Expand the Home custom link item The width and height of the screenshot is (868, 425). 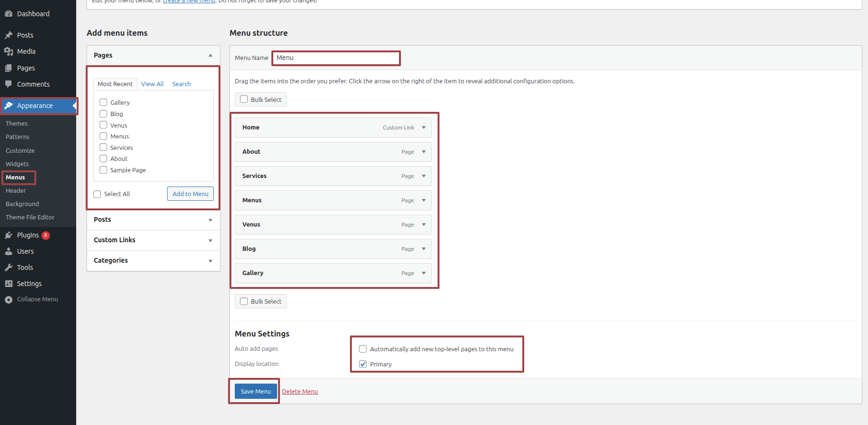point(424,128)
